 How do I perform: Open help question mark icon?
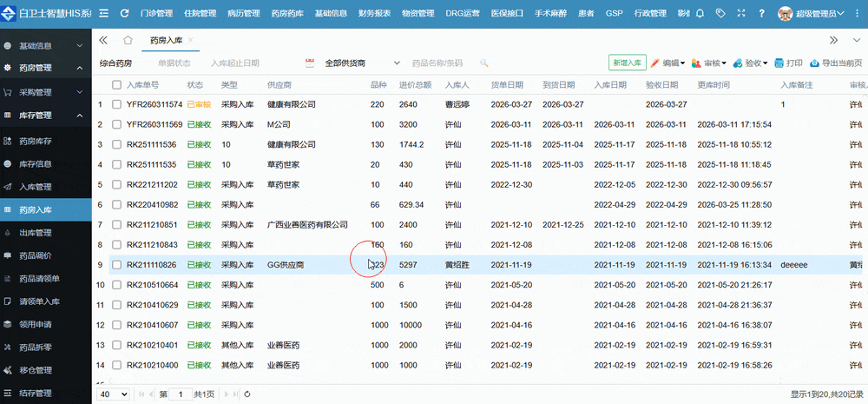coord(761,14)
